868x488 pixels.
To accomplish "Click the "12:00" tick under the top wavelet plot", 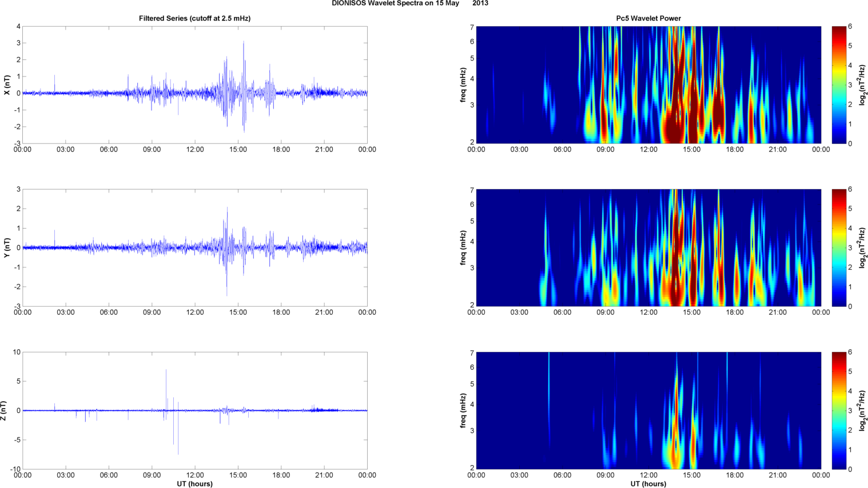I will 648,150.
